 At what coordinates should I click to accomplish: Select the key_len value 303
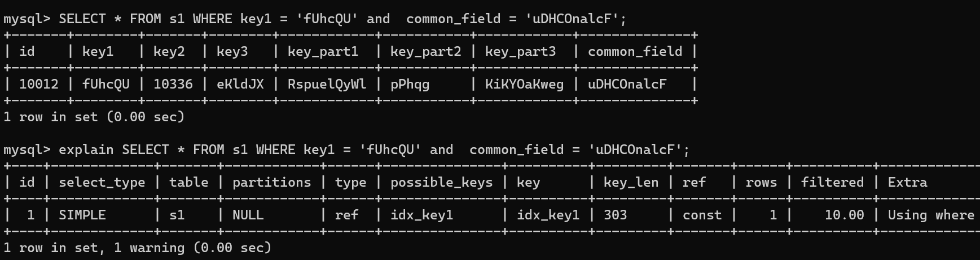coord(615,215)
